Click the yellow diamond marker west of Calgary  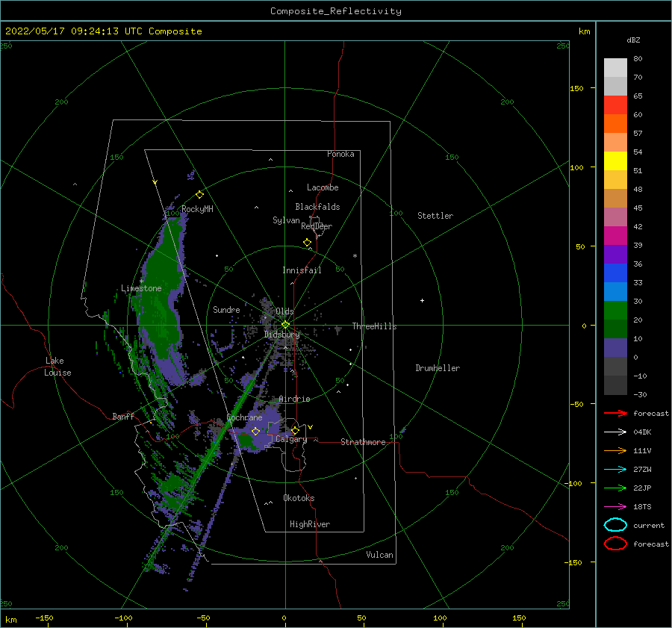[255, 432]
